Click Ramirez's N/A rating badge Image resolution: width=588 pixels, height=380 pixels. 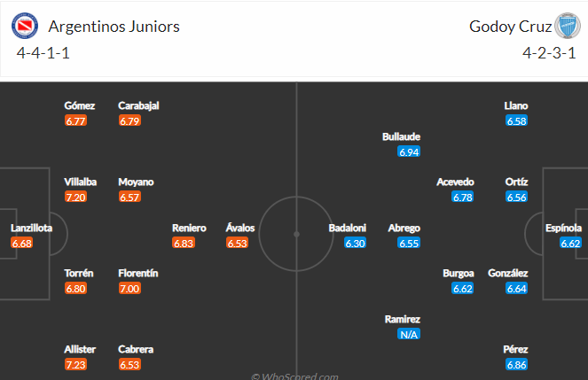(x=409, y=334)
